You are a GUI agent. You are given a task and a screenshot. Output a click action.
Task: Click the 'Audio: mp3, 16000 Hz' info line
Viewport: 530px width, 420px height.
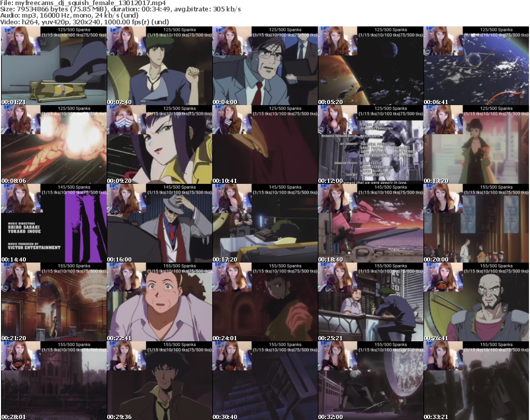[x=69, y=16]
